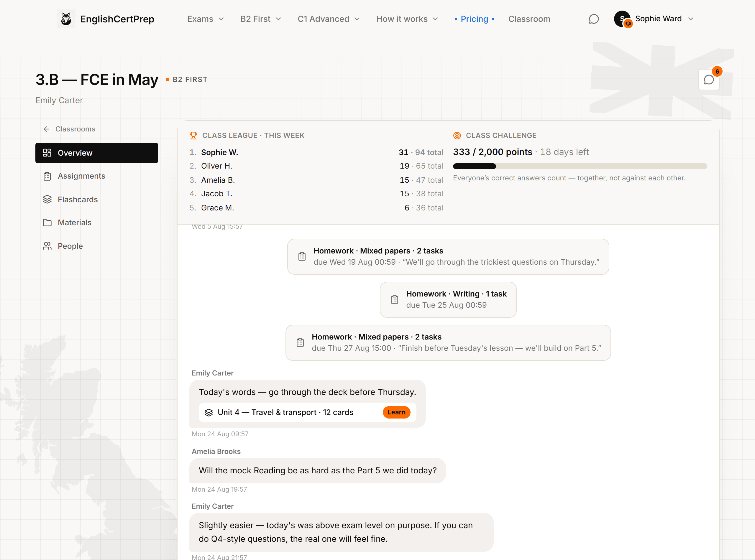Screen dimensions: 755x560
Task: Open the Assignments sidebar tab
Action: pyautogui.click(x=97, y=176)
